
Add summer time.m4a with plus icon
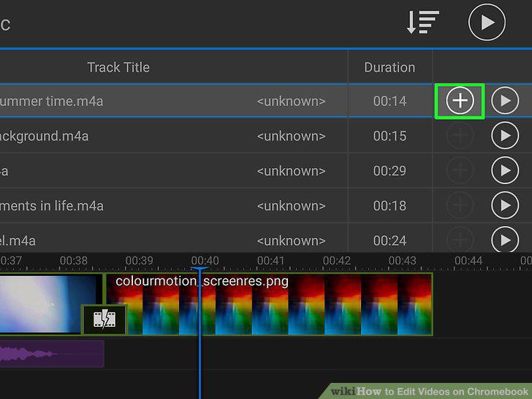pos(460,101)
